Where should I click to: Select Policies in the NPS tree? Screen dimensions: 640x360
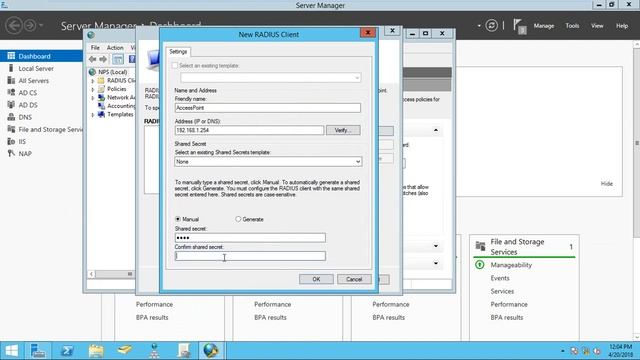point(116,89)
